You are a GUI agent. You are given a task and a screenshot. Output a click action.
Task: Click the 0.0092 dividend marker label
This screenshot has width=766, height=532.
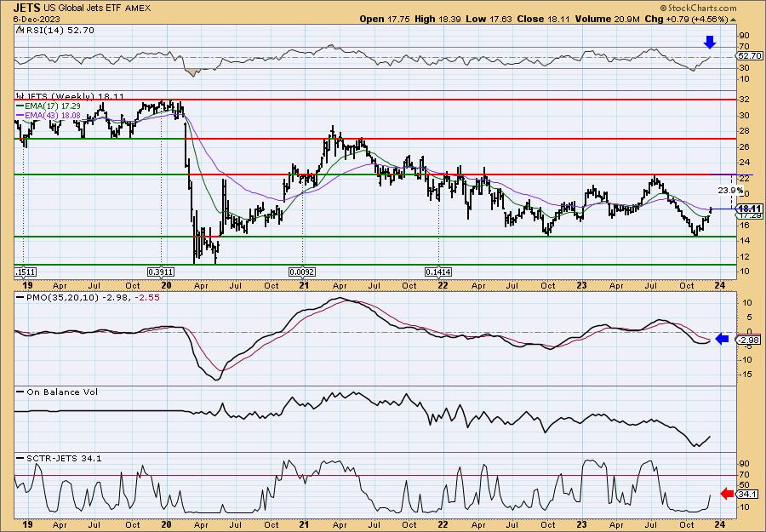click(302, 272)
